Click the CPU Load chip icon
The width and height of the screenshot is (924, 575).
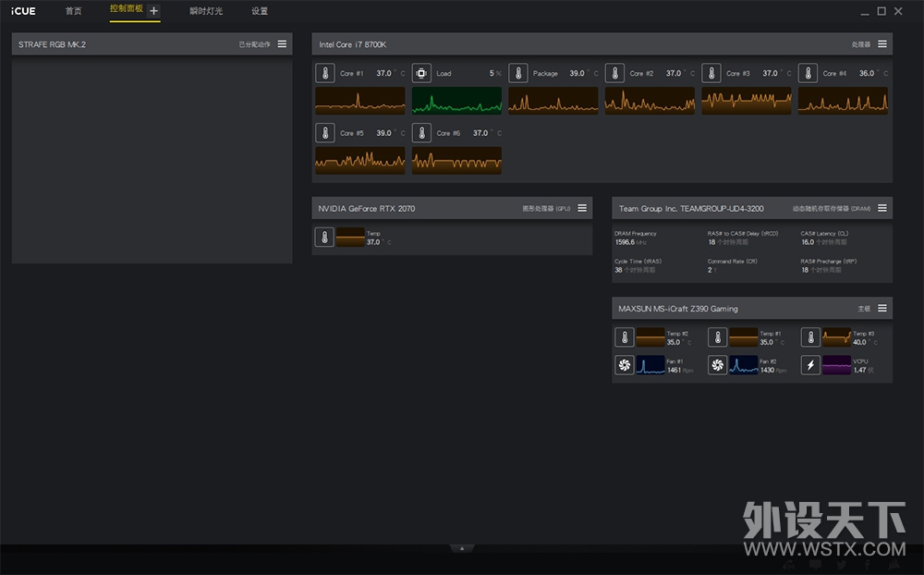[421, 73]
